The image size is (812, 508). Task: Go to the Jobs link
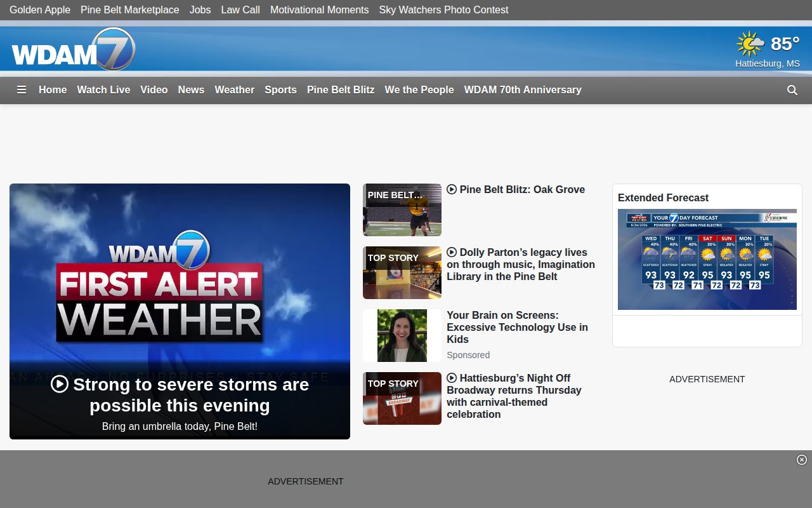[200, 10]
